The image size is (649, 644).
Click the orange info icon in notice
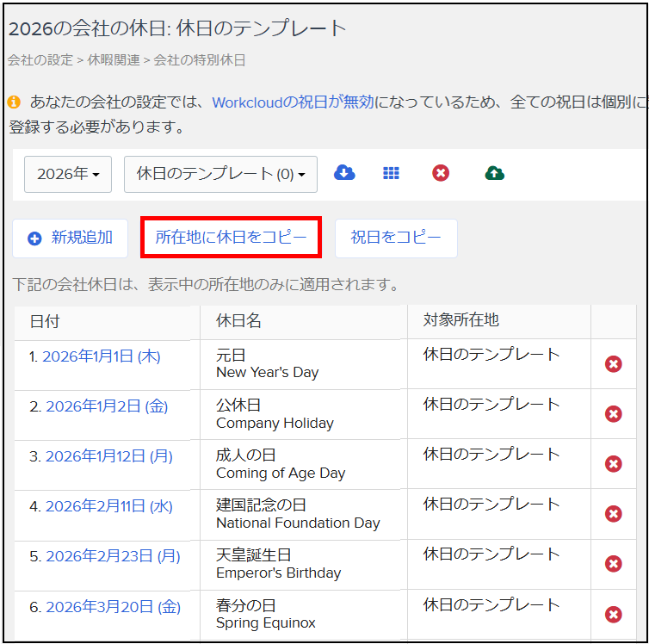tap(14, 102)
